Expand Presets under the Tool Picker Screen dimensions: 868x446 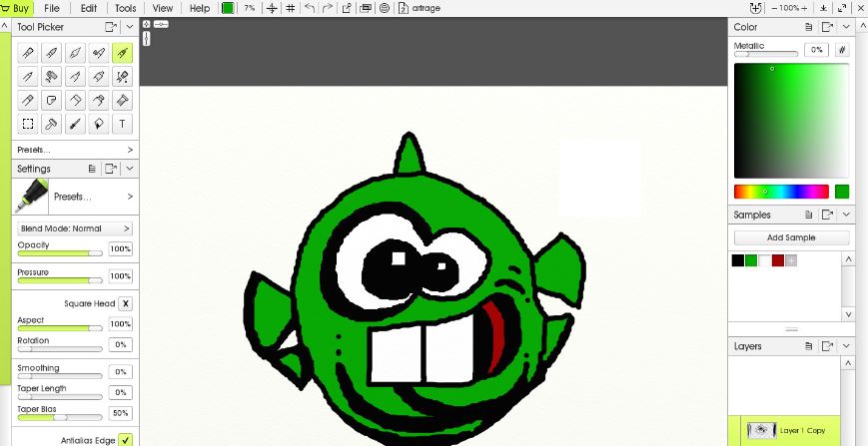(x=75, y=150)
